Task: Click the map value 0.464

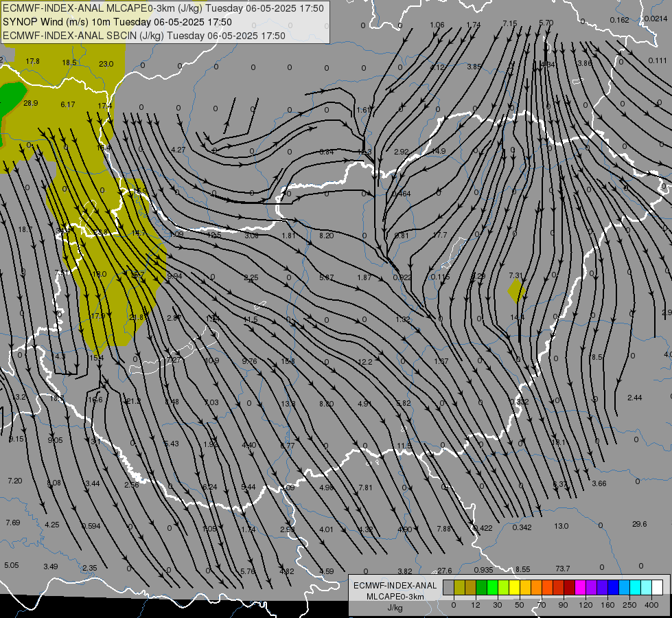Action: click(401, 194)
